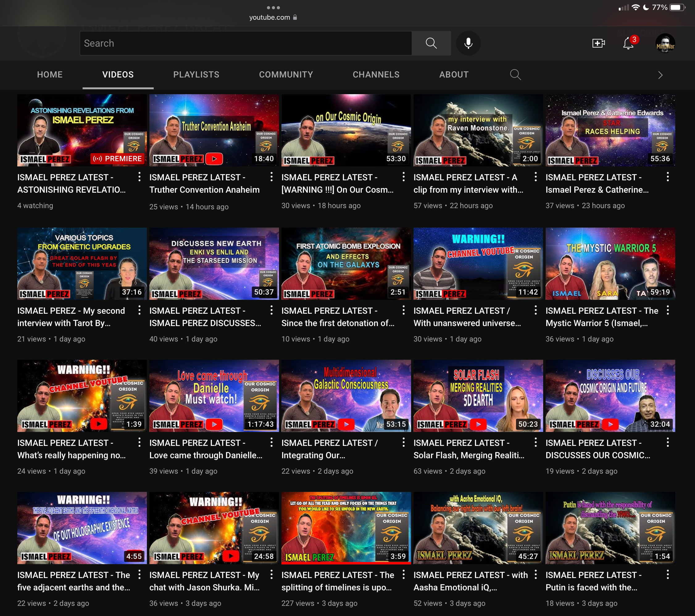The height and width of the screenshot is (616, 695).
Task: Click the channel search magnifier icon
Action: pos(515,74)
